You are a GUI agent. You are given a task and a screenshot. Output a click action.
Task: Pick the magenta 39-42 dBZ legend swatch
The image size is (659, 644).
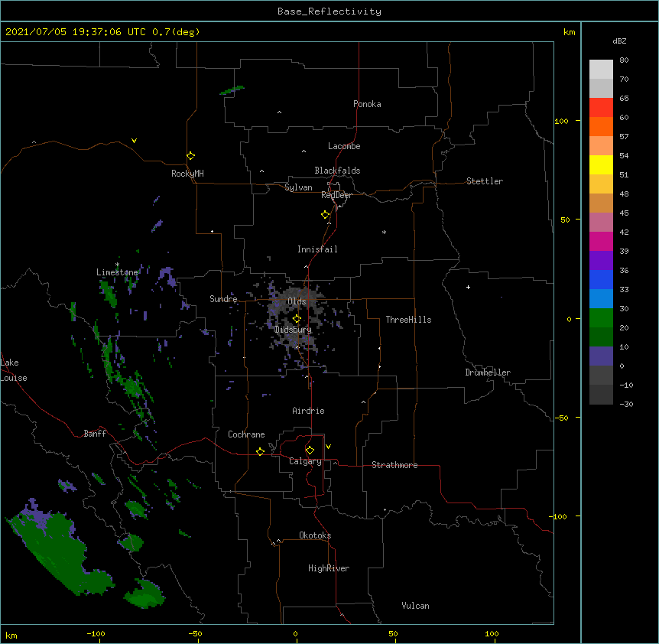601,241
